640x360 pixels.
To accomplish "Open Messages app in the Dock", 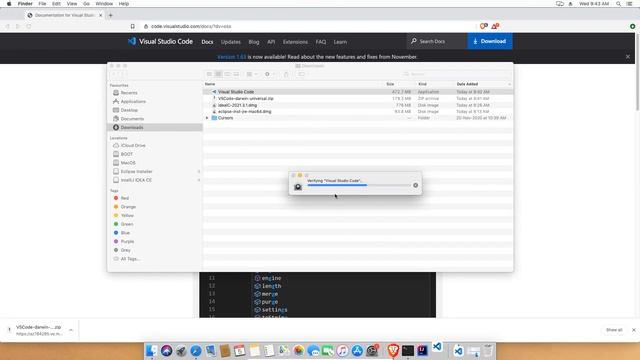I will pyautogui.click(x=313, y=350).
